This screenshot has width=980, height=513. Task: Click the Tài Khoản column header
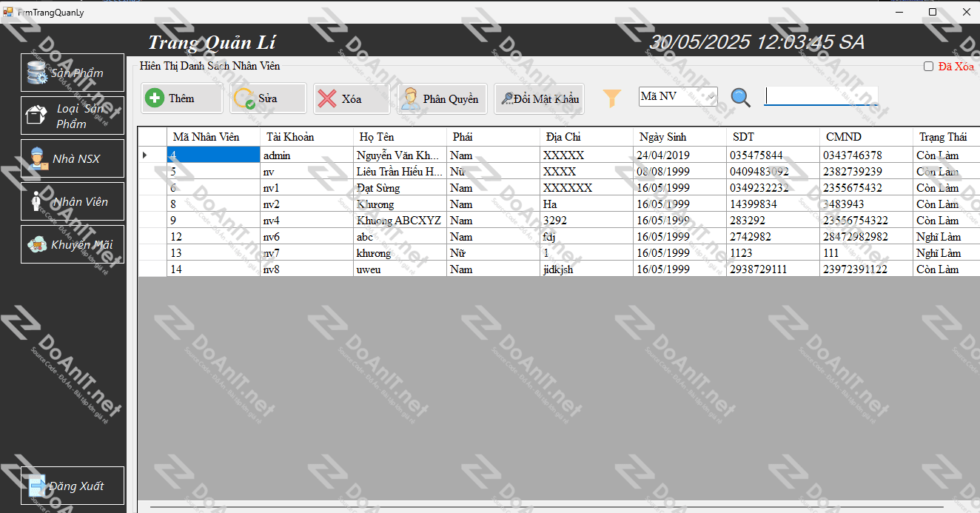[x=306, y=137]
